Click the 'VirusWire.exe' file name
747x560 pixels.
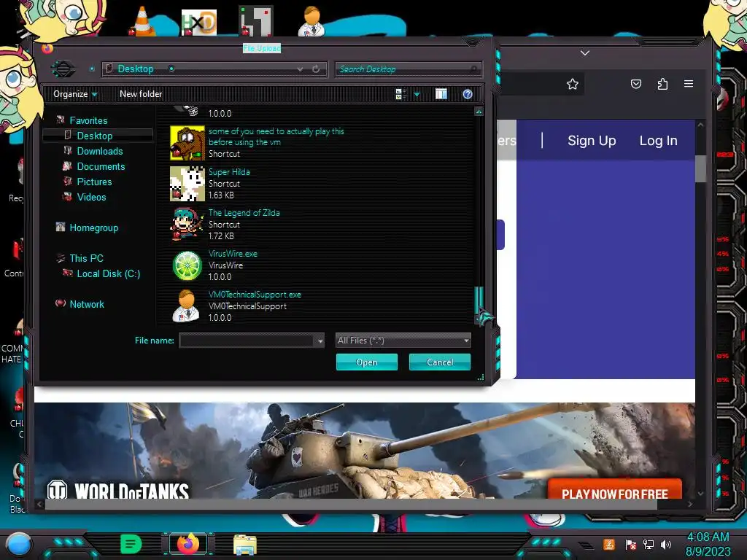(233, 254)
